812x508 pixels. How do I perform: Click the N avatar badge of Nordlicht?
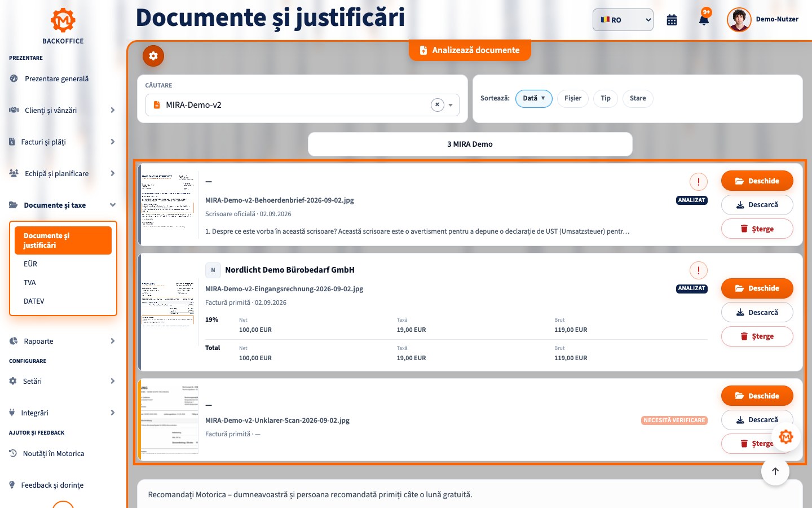tap(213, 270)
